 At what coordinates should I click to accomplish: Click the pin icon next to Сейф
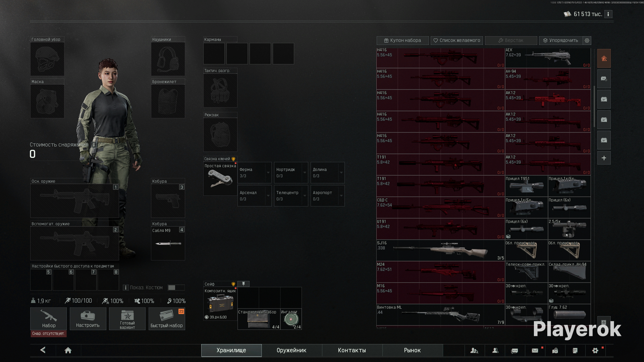pyautogui.click(x=243, y=284)
